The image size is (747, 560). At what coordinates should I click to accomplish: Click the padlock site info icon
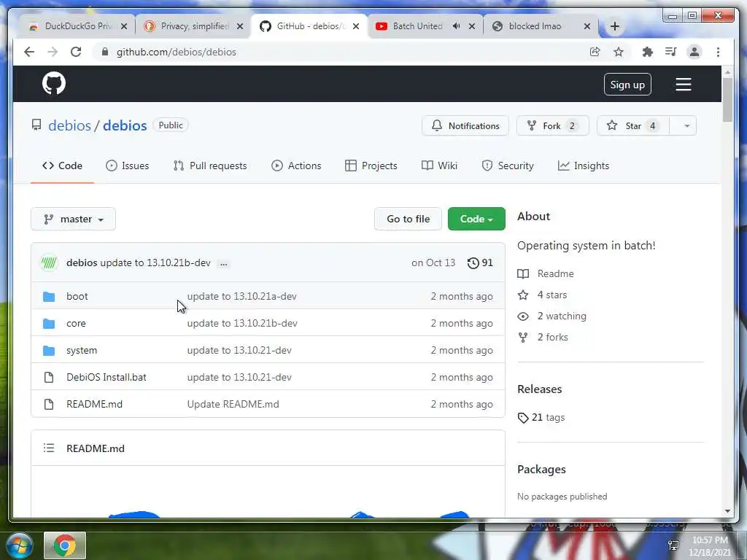tap(105, 52)
